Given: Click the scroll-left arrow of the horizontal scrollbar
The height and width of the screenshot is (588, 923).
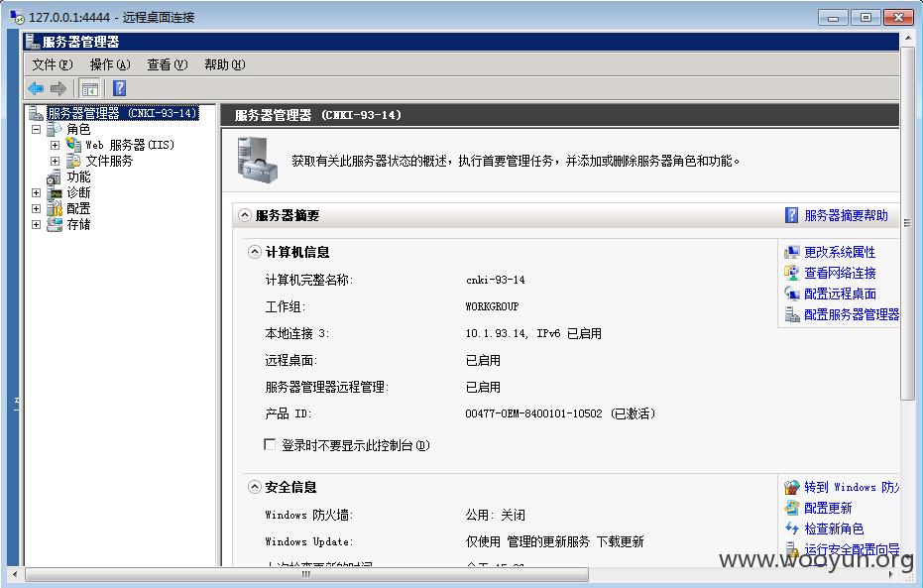Looking at the screenshot, I should [x=15, y=574].
